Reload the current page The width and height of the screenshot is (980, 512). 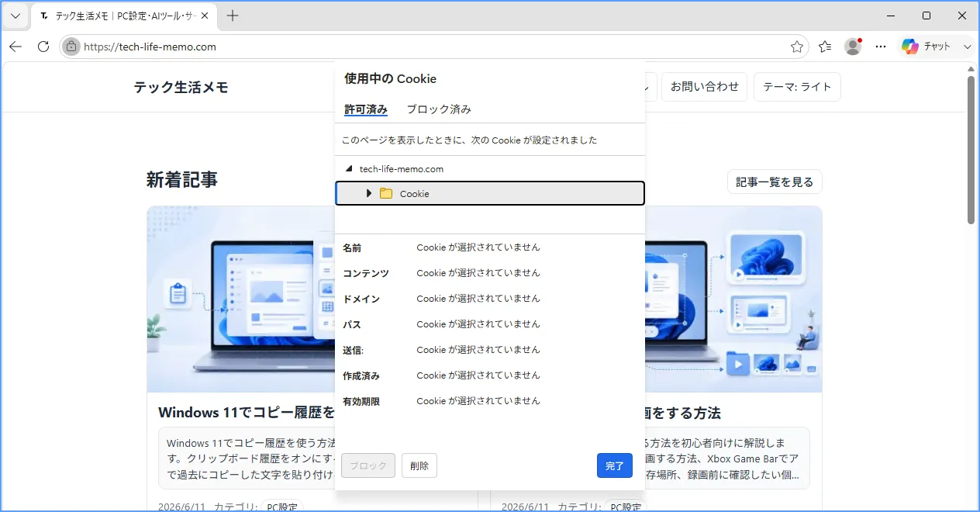43,47
